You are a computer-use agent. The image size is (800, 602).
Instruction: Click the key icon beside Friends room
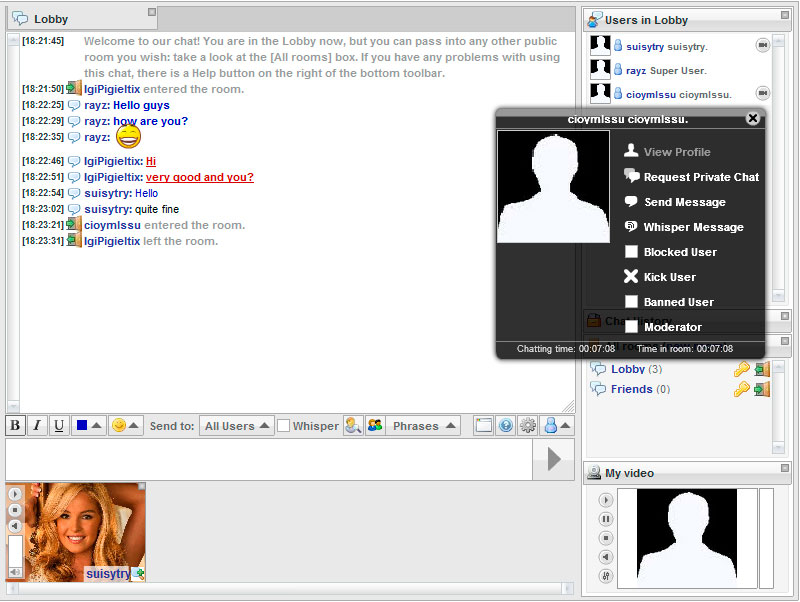coord(741,389)
